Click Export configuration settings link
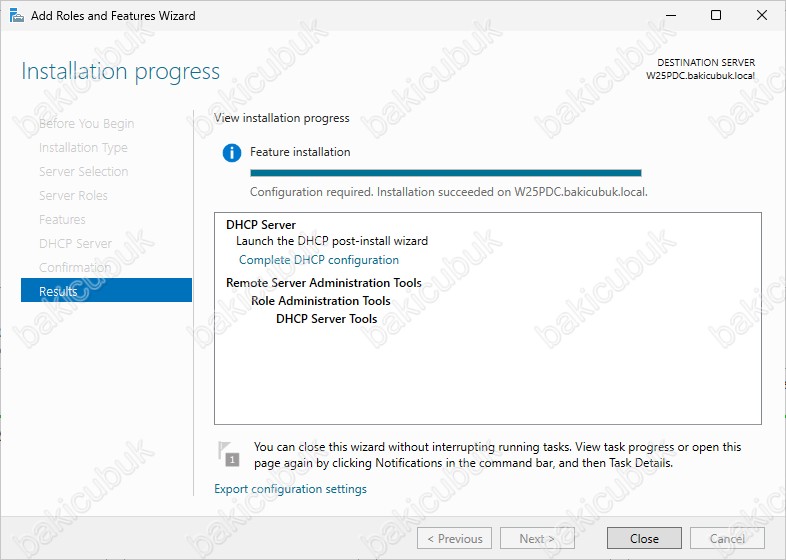This screenshot has height=560, width=786. 290,489
